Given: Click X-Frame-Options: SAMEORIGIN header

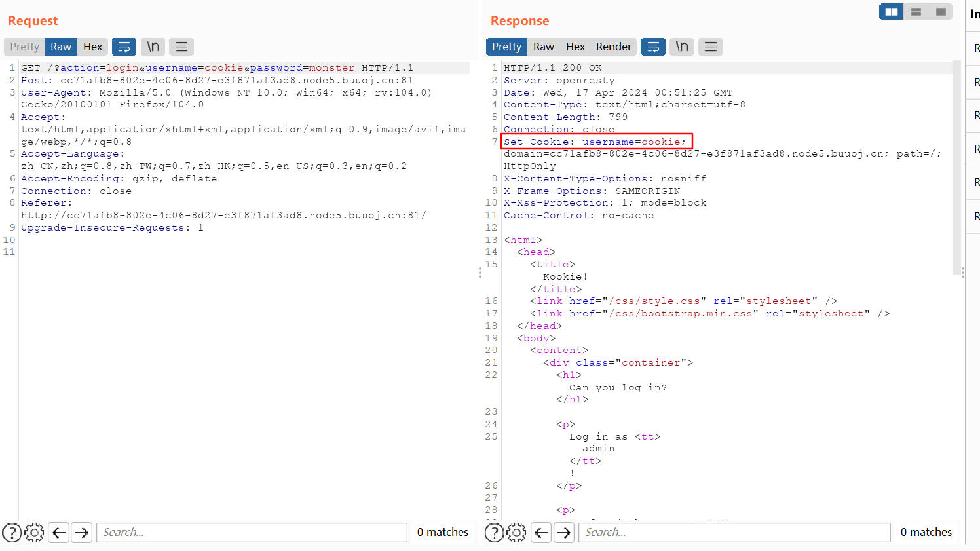Looking at the screenshot, I should click(x=592, y=191).
